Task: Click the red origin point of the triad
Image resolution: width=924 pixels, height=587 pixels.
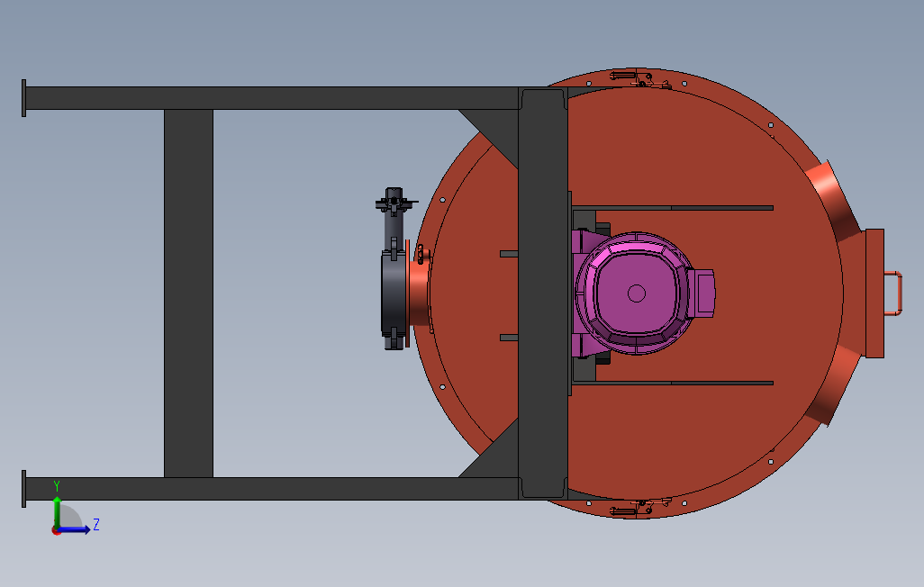Action: (56, 531)
